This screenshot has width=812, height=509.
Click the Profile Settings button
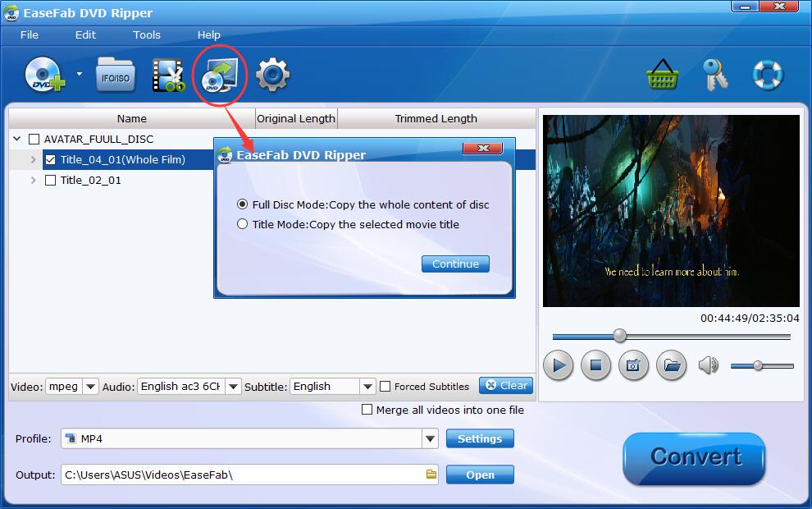coord(480,438)
